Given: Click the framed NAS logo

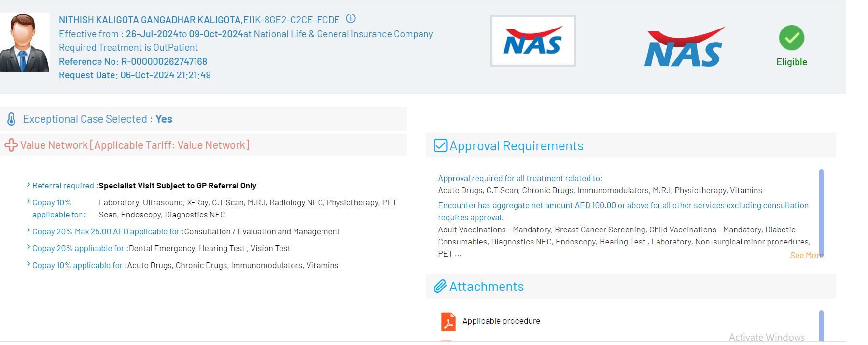Looking at the screenshot, I should 533,41.
